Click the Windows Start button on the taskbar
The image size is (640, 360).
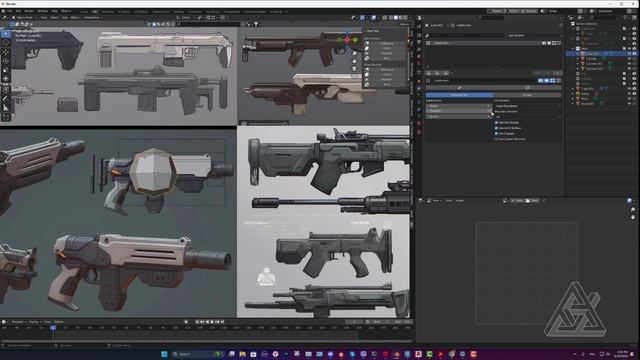point(164,354)
